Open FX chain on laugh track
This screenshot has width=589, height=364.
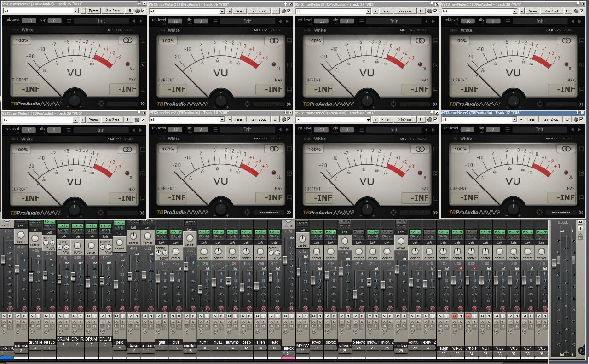pyautogui.click(x=441, y=231)
